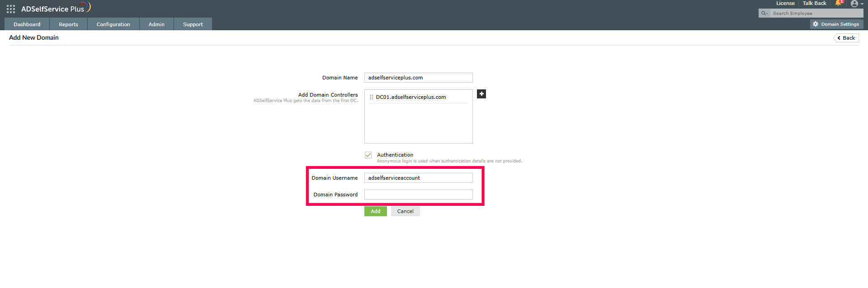Screen dimensions: 868x288
Task: Open the Reports tab
Action: pos(69,24)
